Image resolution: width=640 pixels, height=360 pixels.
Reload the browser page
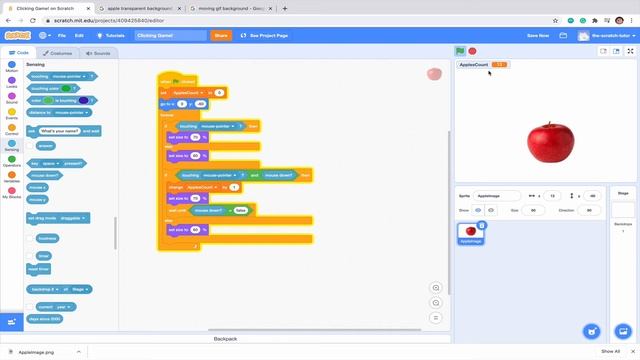pyautogui.click(x=33, y=20)
